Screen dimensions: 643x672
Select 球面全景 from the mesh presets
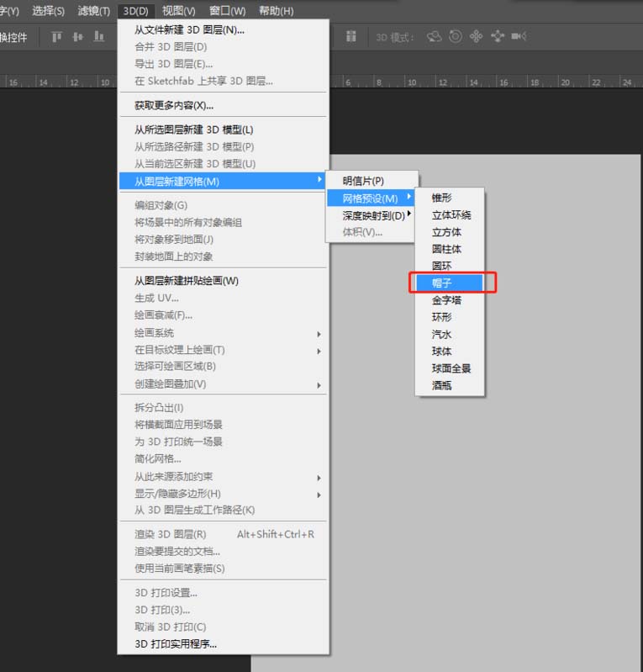pyautogui.click(x=451, y=368)
